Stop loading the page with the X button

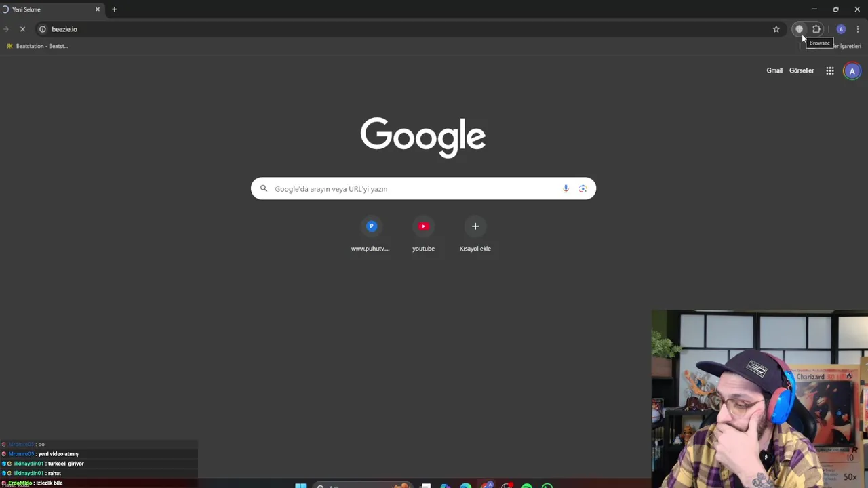(22, 29)
